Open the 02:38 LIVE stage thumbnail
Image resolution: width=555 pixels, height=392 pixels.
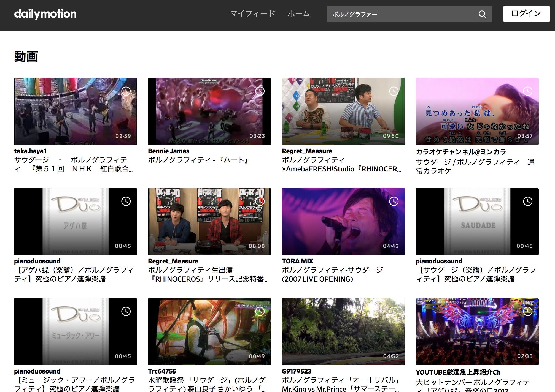click(477, 331)
